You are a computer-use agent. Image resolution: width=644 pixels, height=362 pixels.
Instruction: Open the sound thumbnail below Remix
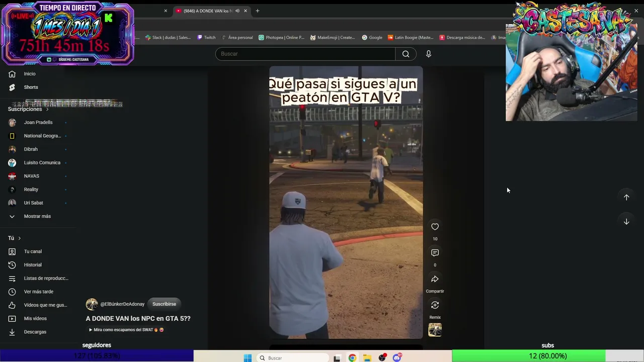[435, 330]
